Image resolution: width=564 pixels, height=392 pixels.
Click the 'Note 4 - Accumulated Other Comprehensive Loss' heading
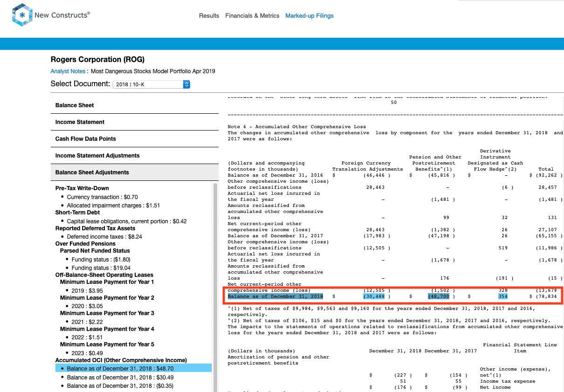tap(297, 127)
